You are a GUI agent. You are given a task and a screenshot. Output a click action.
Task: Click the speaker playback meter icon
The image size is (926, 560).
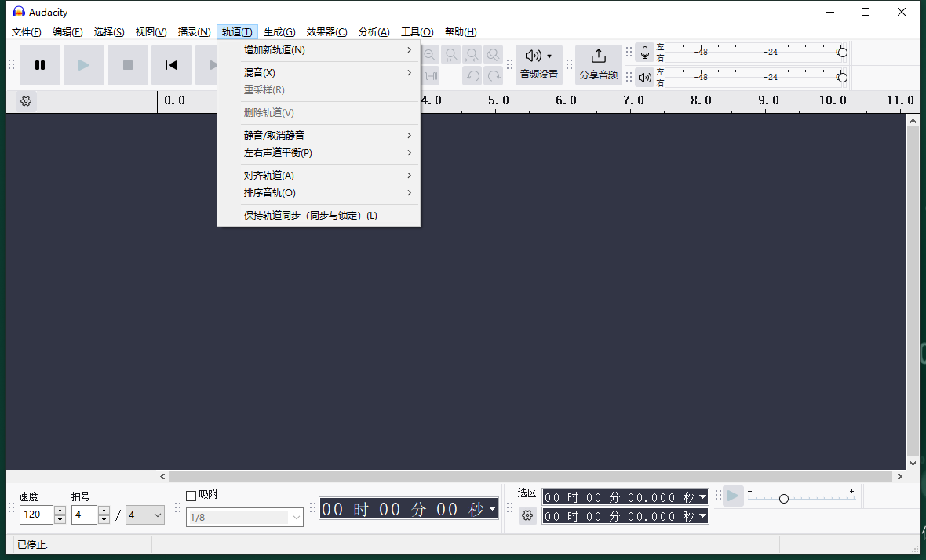[645, 77]
